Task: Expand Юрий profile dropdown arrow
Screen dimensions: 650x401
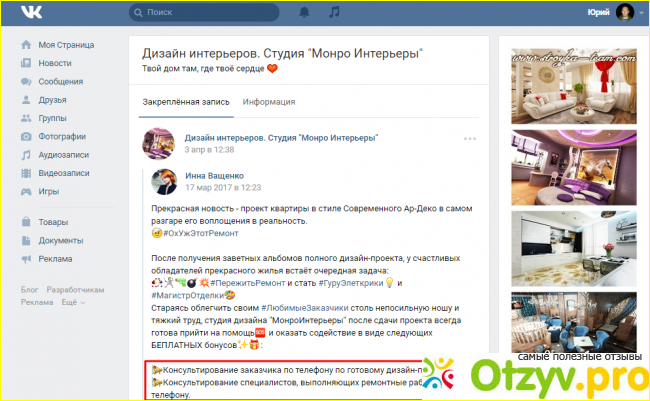Action: tap(641, 13)
